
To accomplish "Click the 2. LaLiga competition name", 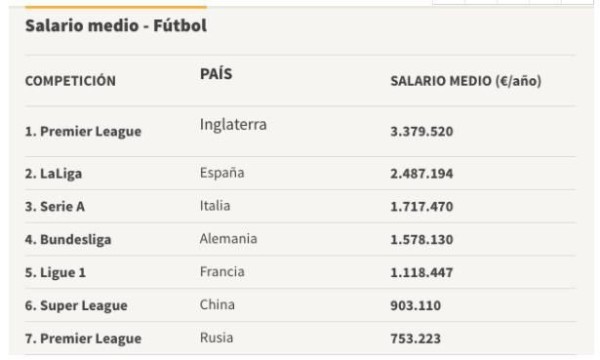I will pos(54,174).
